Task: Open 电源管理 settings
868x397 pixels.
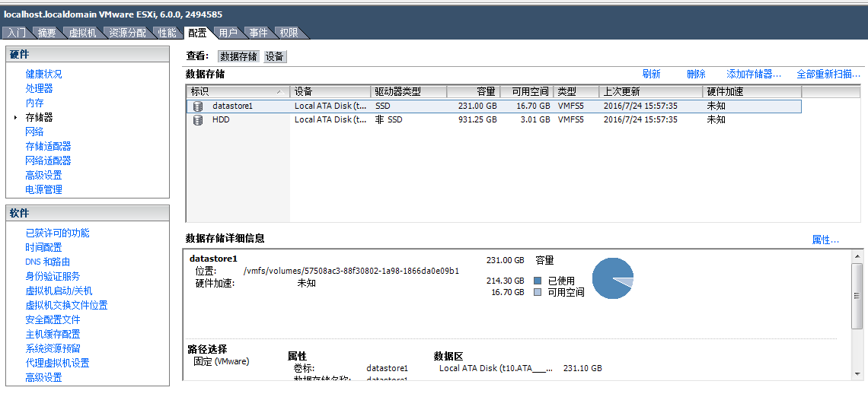Action: click(43, 189)
